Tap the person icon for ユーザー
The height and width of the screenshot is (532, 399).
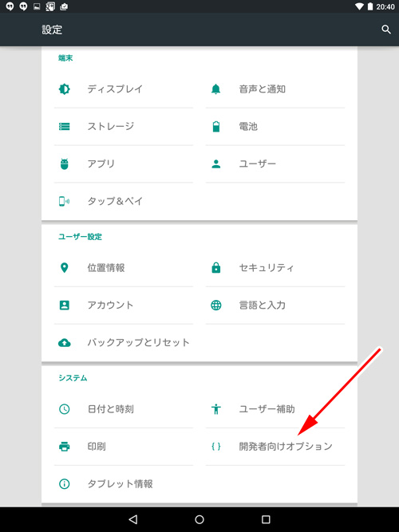pyautogui.click(x=216, y=164)
